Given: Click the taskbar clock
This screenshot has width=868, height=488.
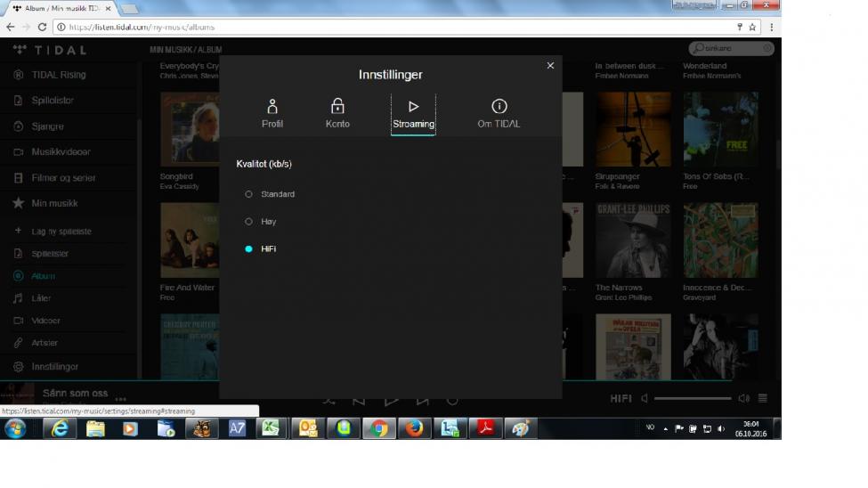Looking at the screenshot, I should pos(750,428).
